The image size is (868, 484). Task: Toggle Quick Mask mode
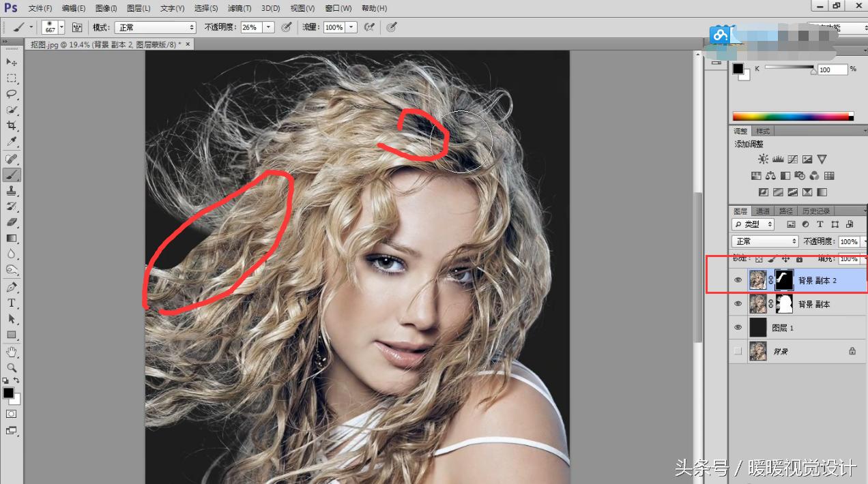[12, 414]
